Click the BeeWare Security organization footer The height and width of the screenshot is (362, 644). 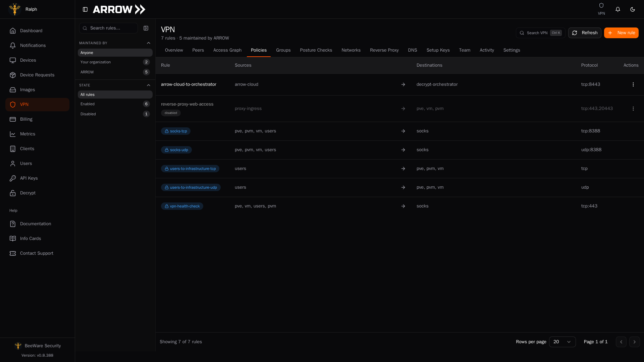38,346
